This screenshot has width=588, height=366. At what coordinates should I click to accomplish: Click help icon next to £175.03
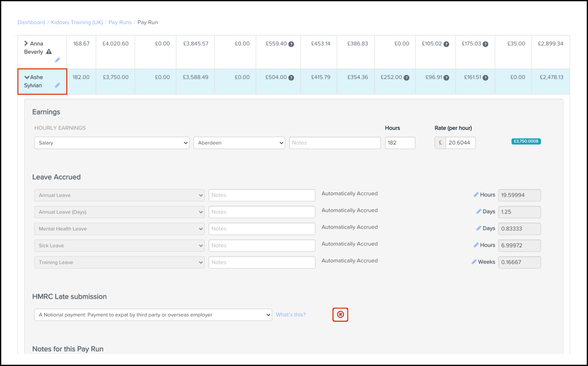click(x=485, y=44)
